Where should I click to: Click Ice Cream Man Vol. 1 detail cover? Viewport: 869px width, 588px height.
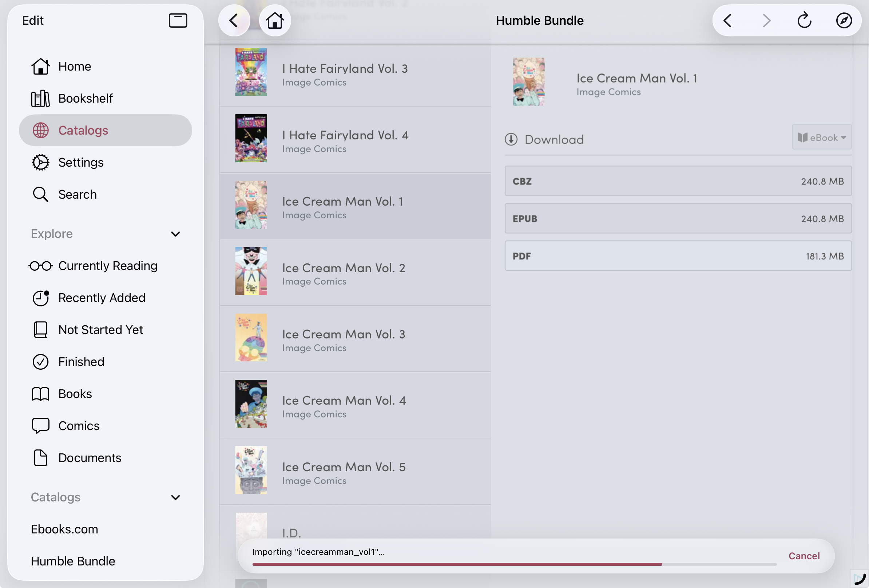528,82
